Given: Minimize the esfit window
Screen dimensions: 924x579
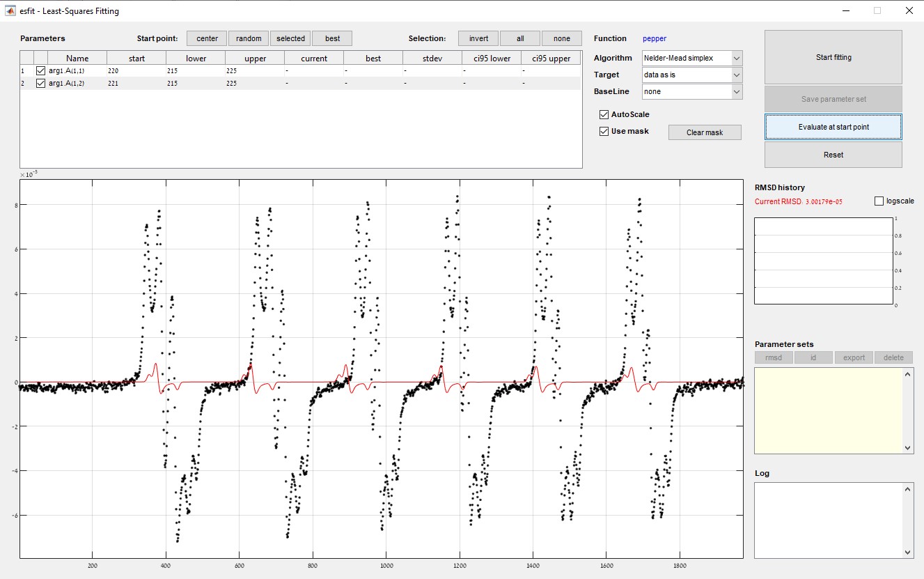Looking at the screenshot, I should point(846,10).
